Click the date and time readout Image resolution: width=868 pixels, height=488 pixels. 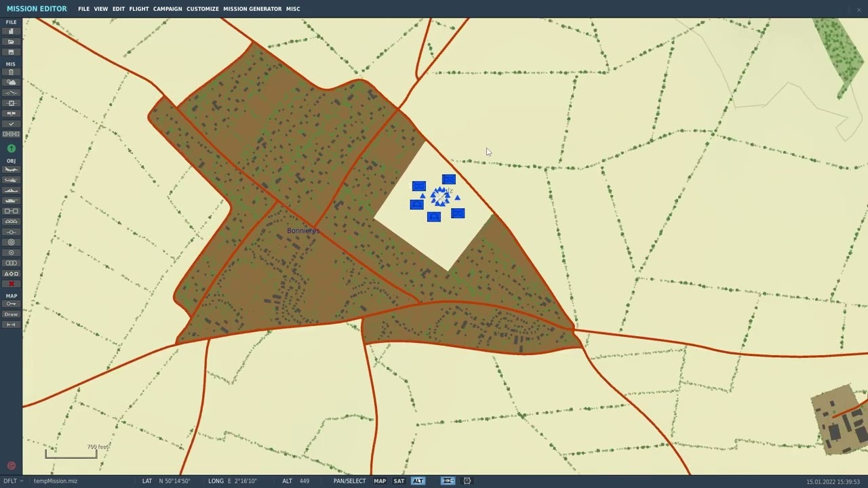(x=833, y=481)
